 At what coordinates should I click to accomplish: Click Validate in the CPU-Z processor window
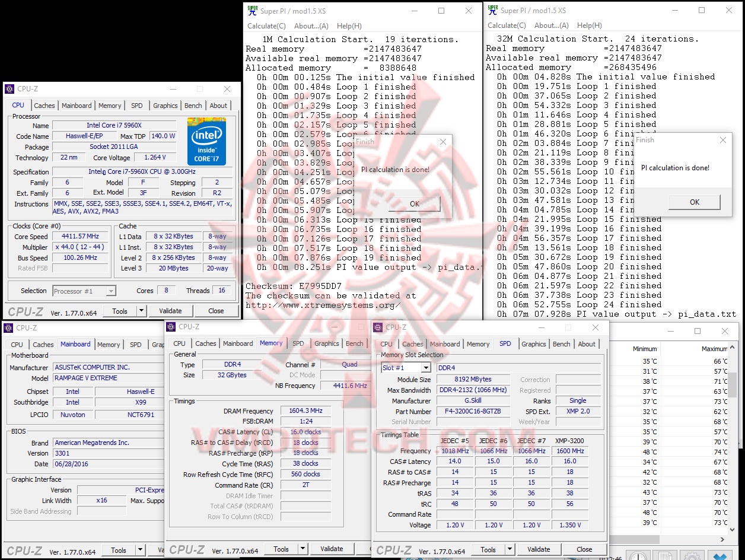point(170,311)
